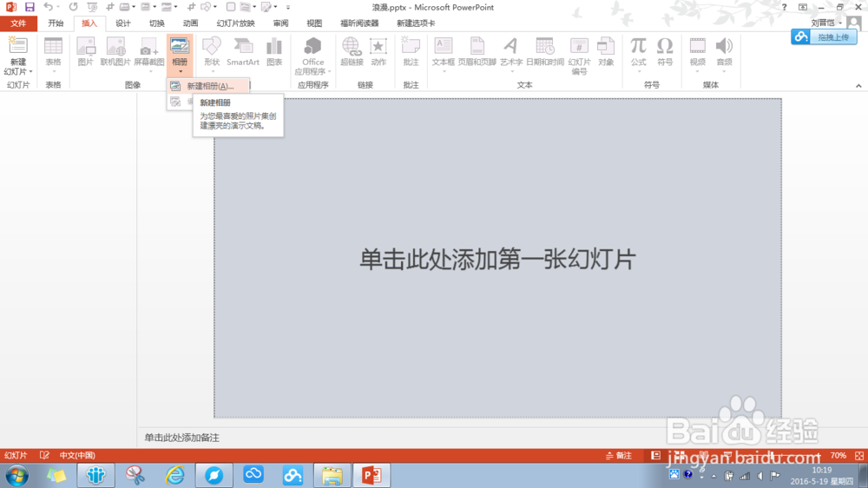Click the taskbar volume speaker icon
868x488 pixels.
pos(760,476)
